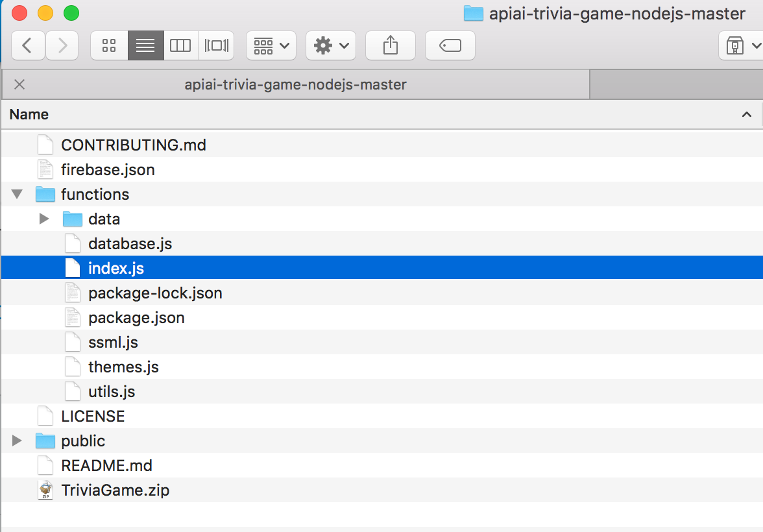Image resolution: width=763 pixels, height=532 pixels.
Task: Click the themes.js file icon
Action: 73,367
